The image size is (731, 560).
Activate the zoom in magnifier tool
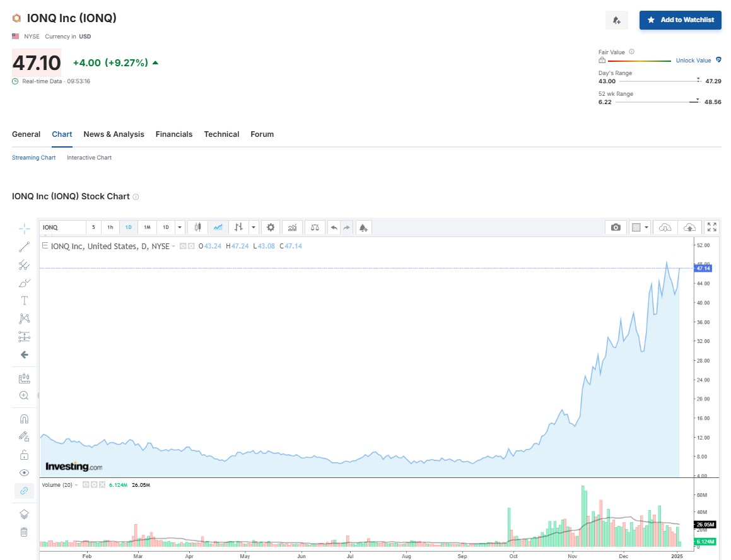pyautogui.click(x=24, y=395)
